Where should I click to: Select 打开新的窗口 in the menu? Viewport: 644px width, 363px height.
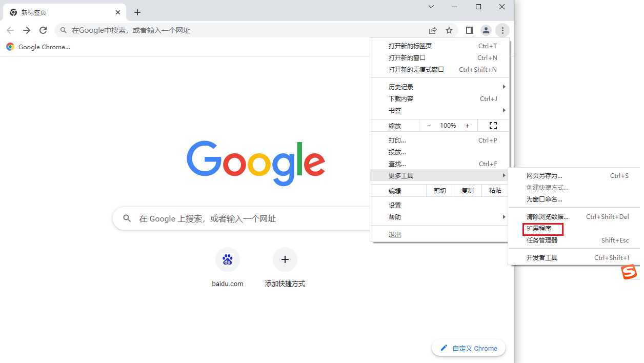click(440, 57)
